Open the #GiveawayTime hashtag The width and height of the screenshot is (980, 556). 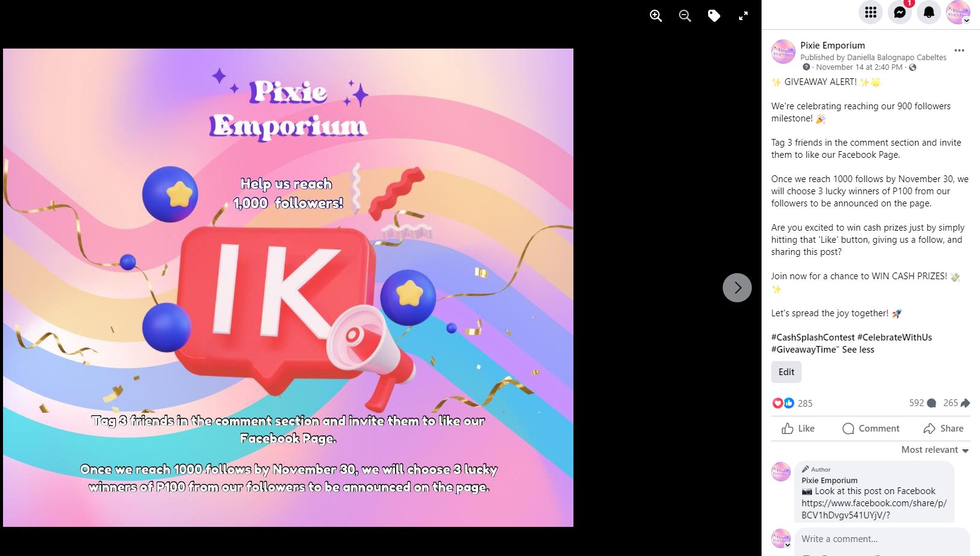click(804, 350)
